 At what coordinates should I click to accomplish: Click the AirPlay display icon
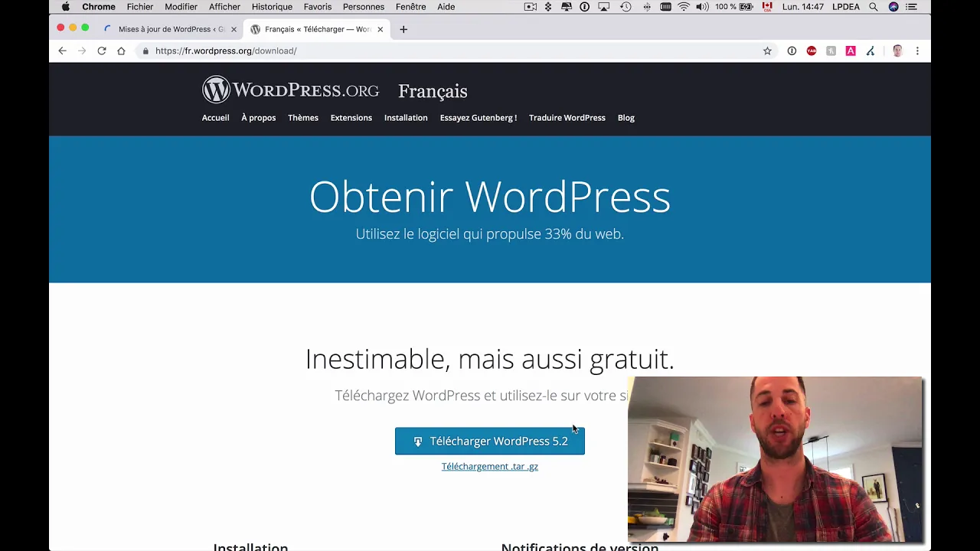[604, 7]
